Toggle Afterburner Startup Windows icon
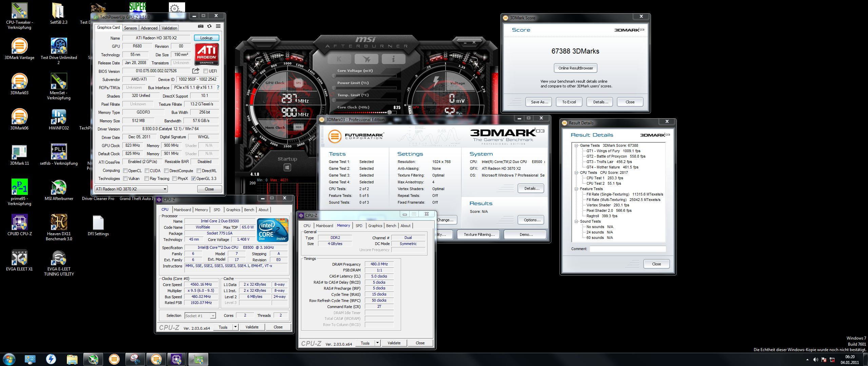 tap(287, 167)
